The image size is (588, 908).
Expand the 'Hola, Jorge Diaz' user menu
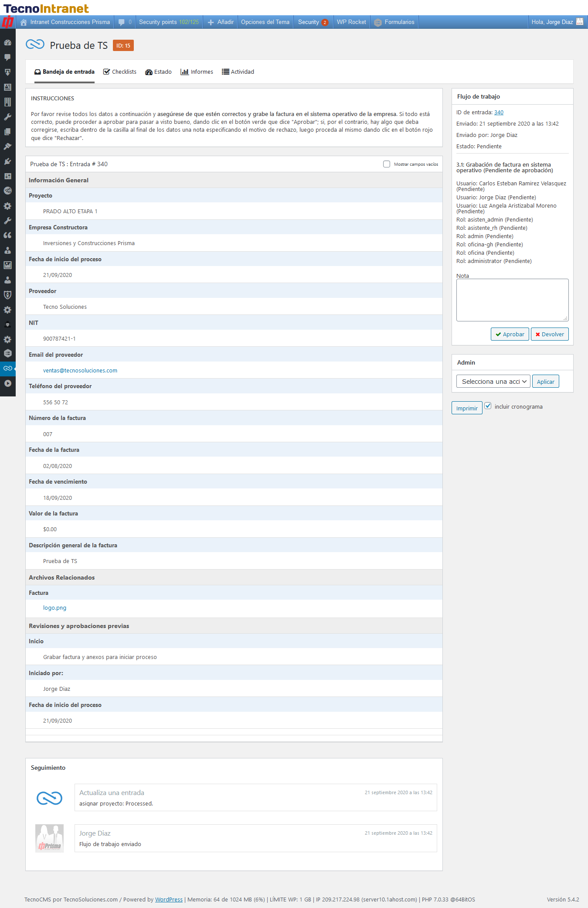pos(556,22)
